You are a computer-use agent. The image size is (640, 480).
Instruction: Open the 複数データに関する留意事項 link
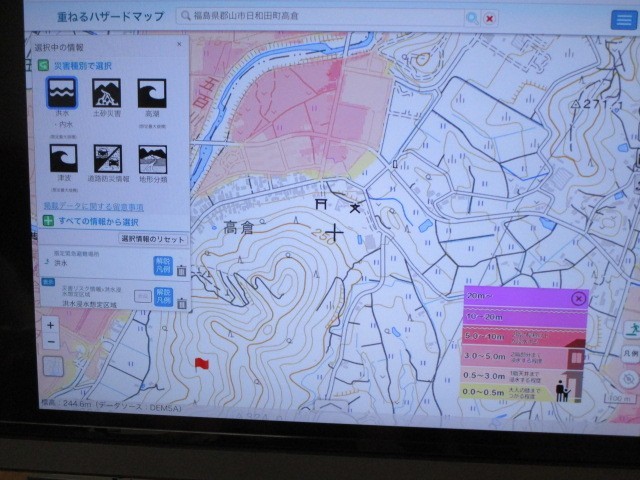pos(100,206)
